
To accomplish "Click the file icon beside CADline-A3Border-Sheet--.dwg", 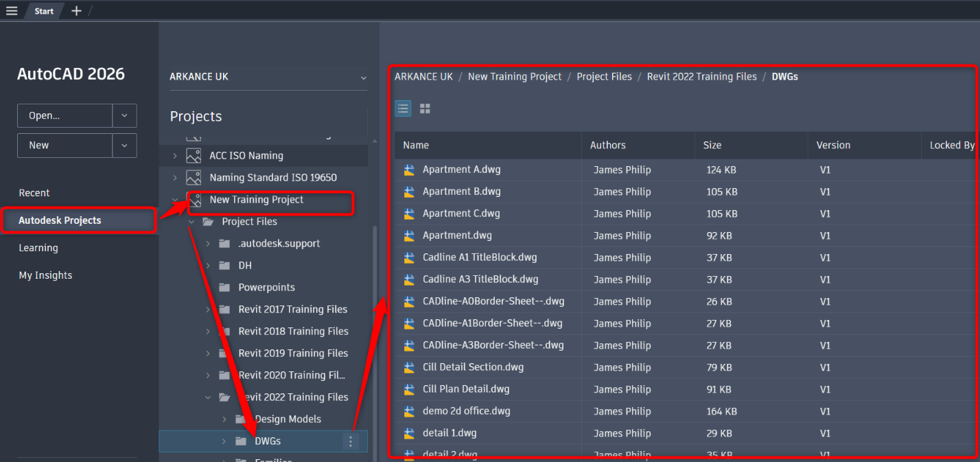I will [410, 345].
